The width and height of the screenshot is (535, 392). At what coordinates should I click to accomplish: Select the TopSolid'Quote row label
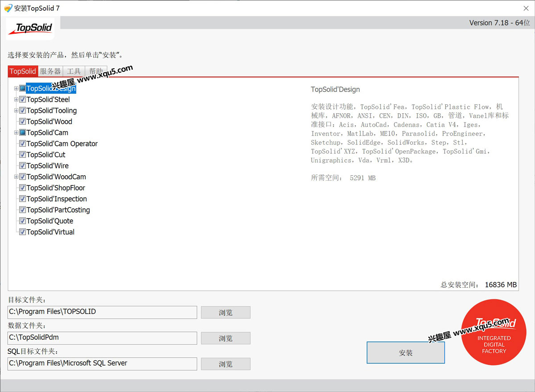50,221
